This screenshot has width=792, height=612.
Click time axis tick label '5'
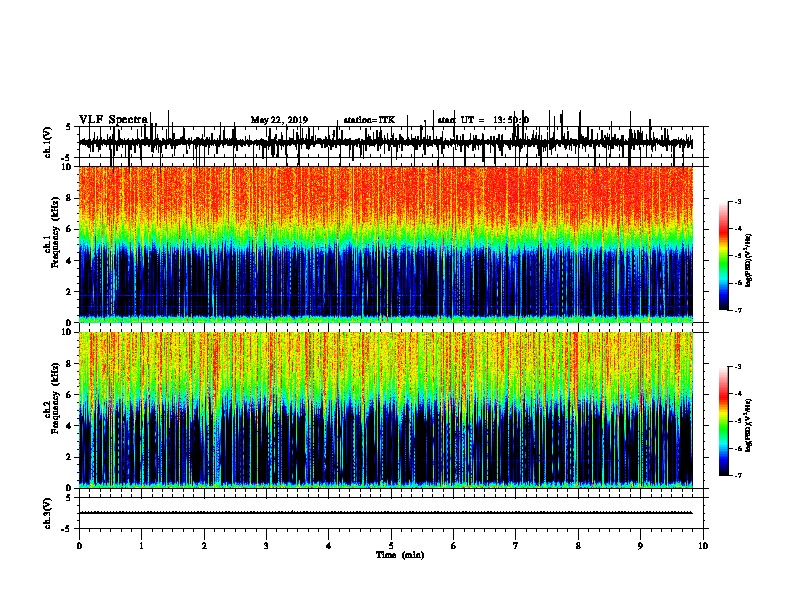click(x=391, y=546)
